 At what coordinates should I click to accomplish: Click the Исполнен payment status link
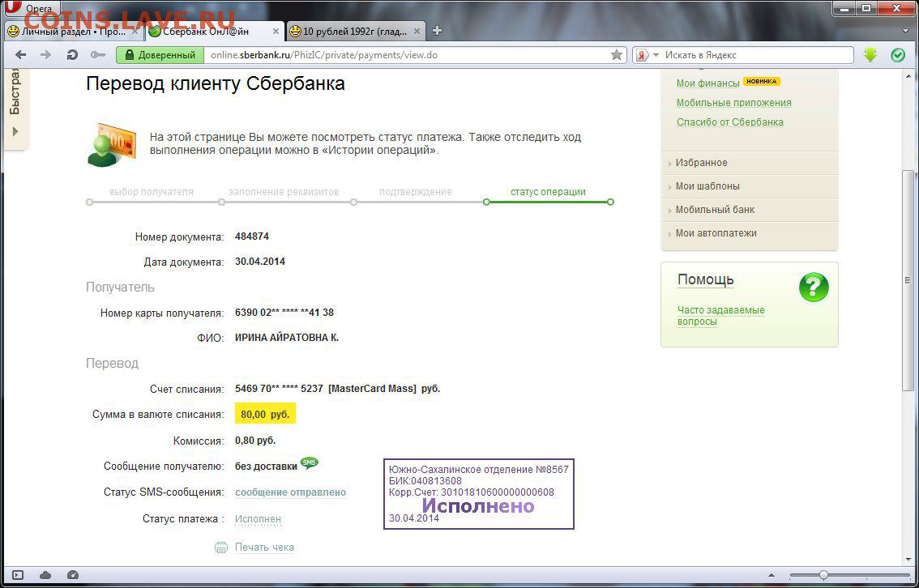[x=258, y=519]
